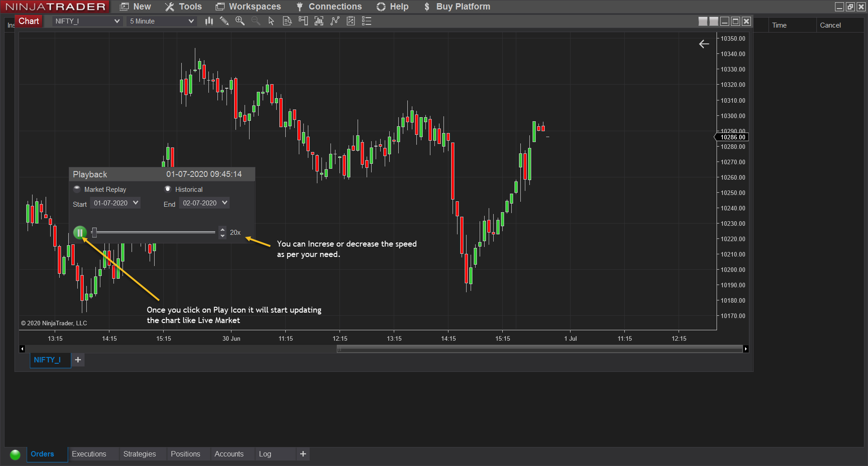This screenshot has height=466, width=868.
Task: Open the strategies clipboard icon
Action: pyautogui.click(x=351, y=21)
